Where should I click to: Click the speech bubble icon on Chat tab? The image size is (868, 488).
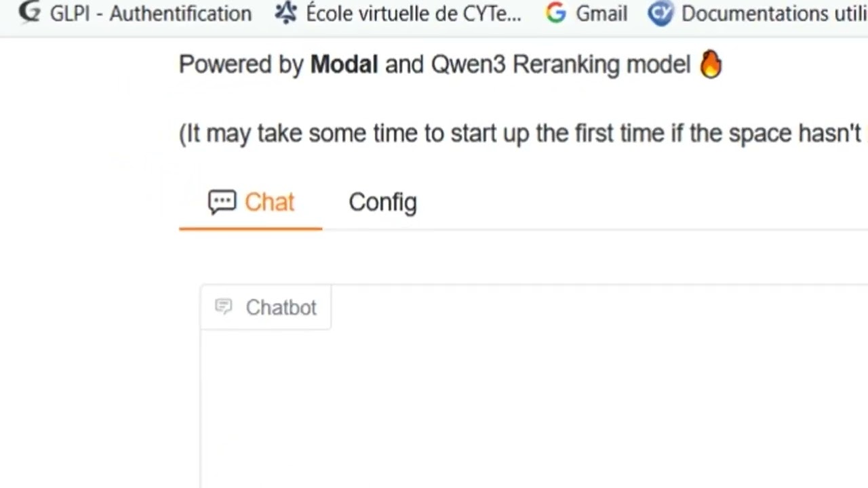pos(222,202)
